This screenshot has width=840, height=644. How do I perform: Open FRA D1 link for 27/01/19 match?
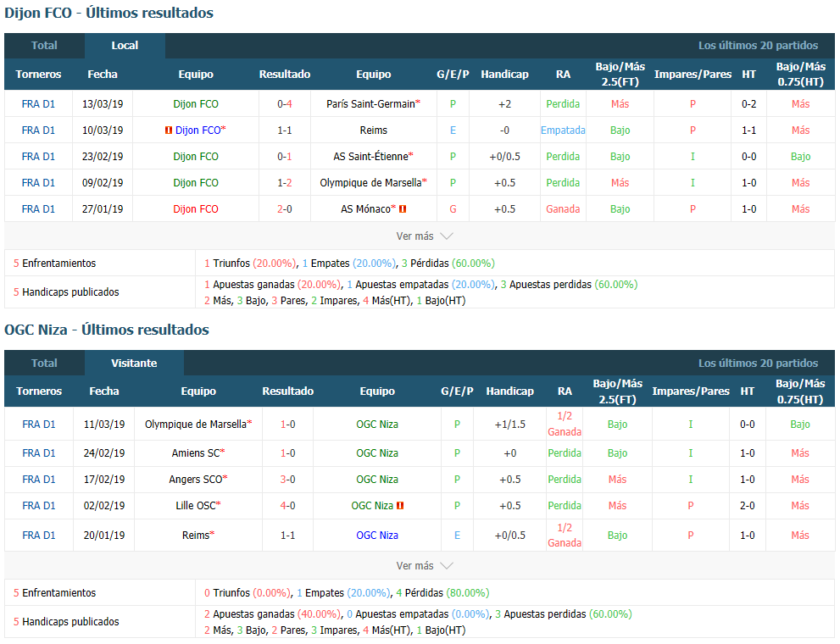point(38,208)
